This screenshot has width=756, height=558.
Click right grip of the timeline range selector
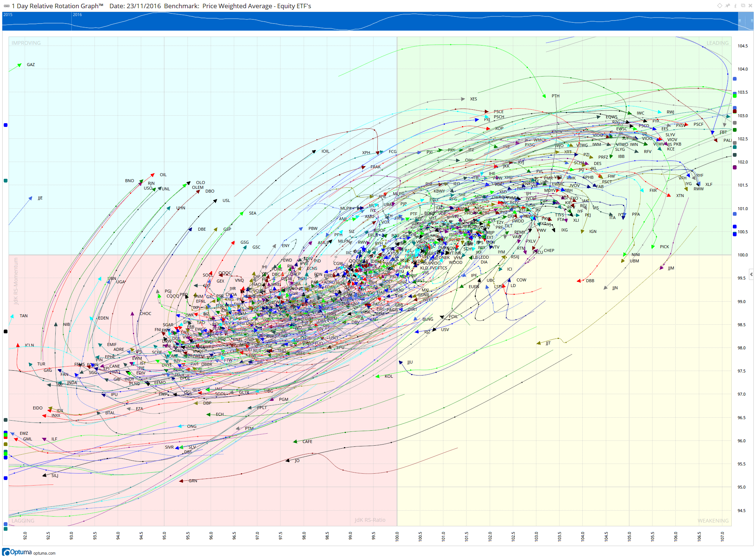pos(752,21)
